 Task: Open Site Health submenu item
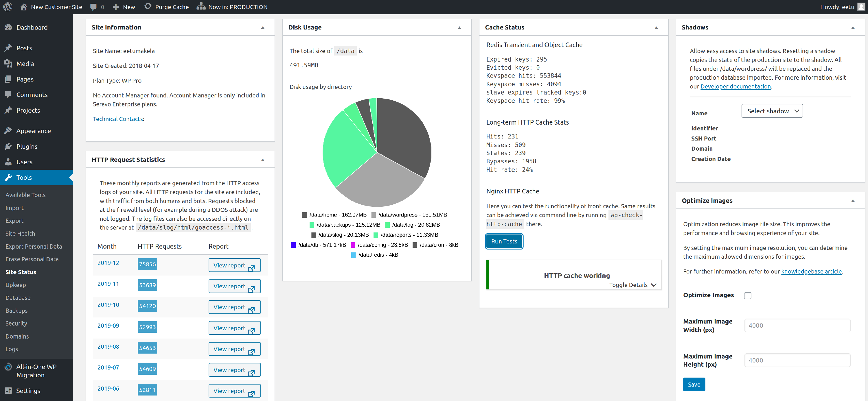click(x=20, y=233)
